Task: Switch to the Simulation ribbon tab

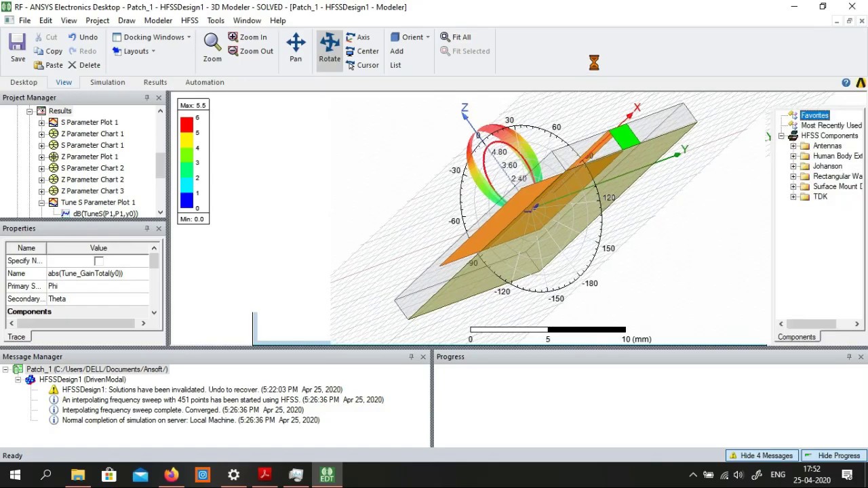Action: pyautogui.click(x=107, y=82)
